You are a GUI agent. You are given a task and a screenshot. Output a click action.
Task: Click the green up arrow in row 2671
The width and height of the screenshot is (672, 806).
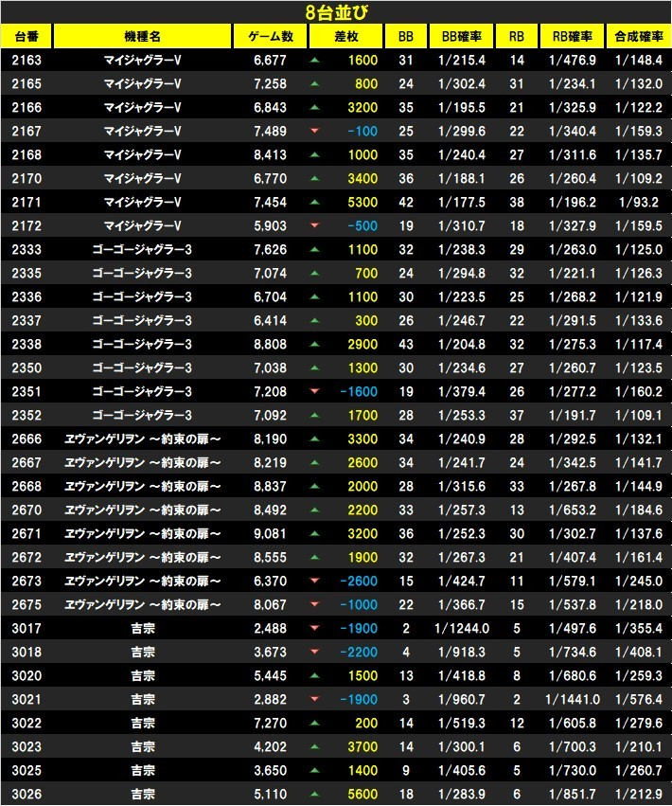coord(315,533)
